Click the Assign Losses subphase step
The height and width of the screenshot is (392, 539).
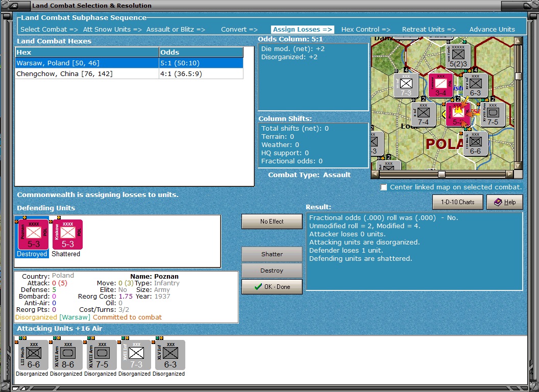tap(302, 30)
